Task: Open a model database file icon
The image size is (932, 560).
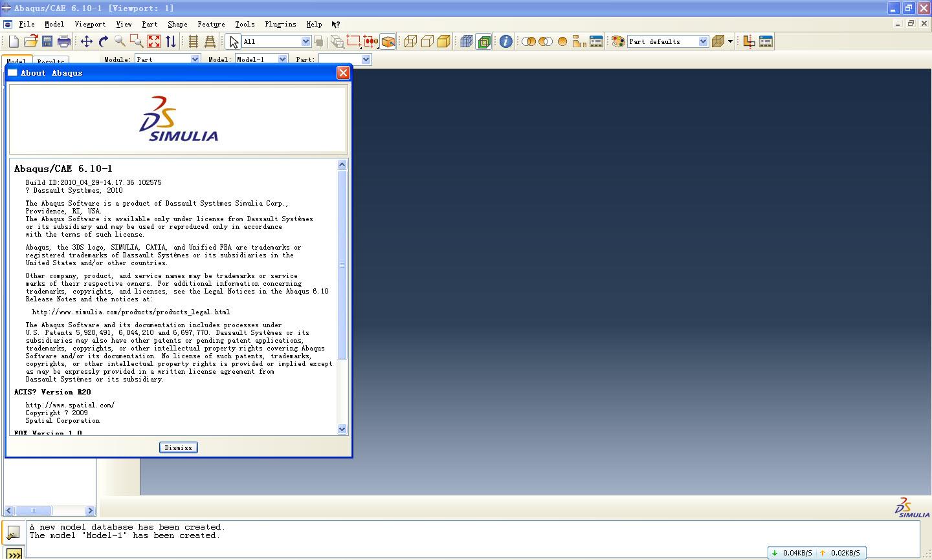Action: pos(30,41)
